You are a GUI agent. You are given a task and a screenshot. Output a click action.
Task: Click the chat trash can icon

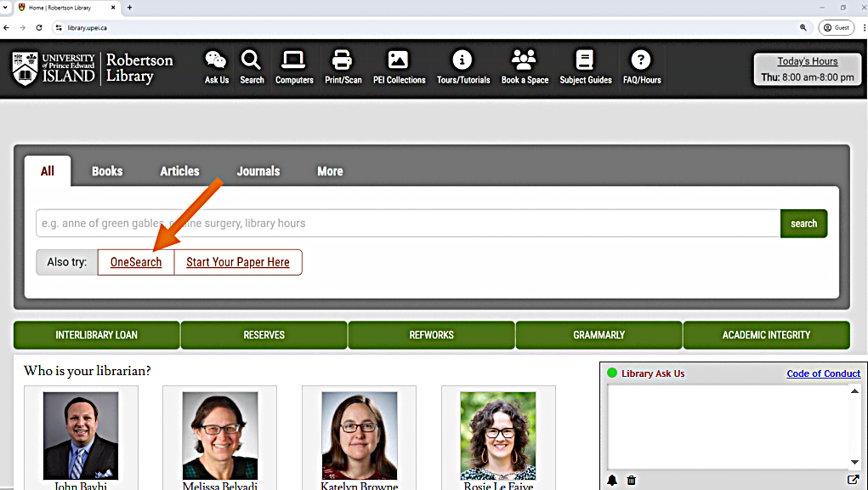click(x=631, y=480)
